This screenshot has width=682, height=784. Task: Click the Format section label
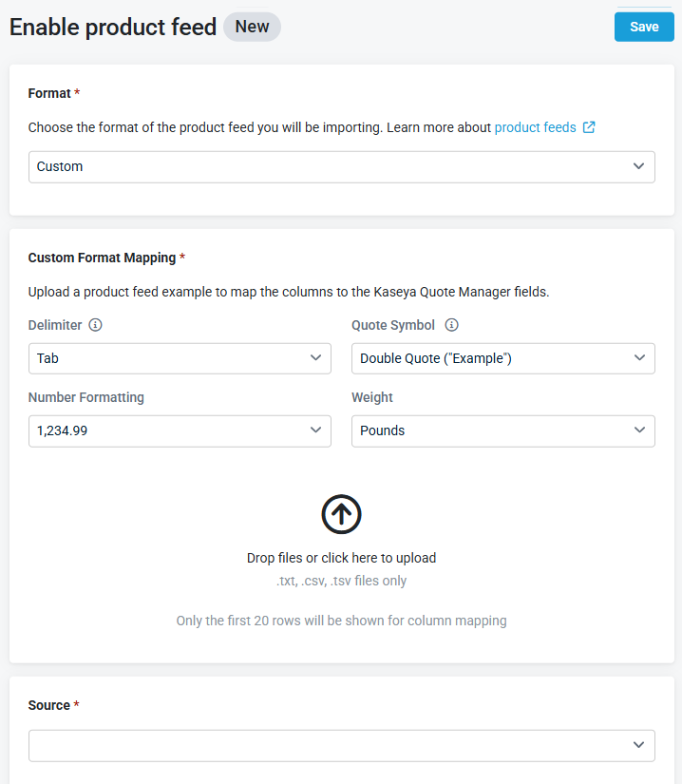pos(49,93)
